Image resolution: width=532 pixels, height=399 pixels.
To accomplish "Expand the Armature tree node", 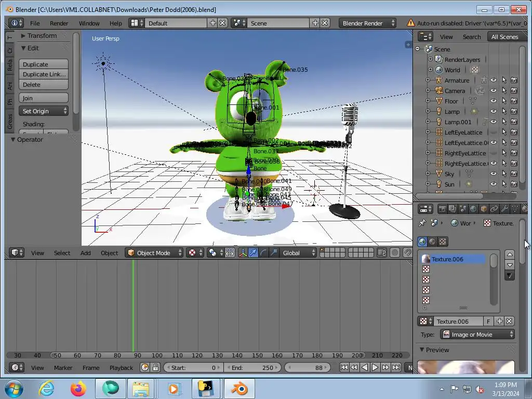I will [x=428, y=80].
